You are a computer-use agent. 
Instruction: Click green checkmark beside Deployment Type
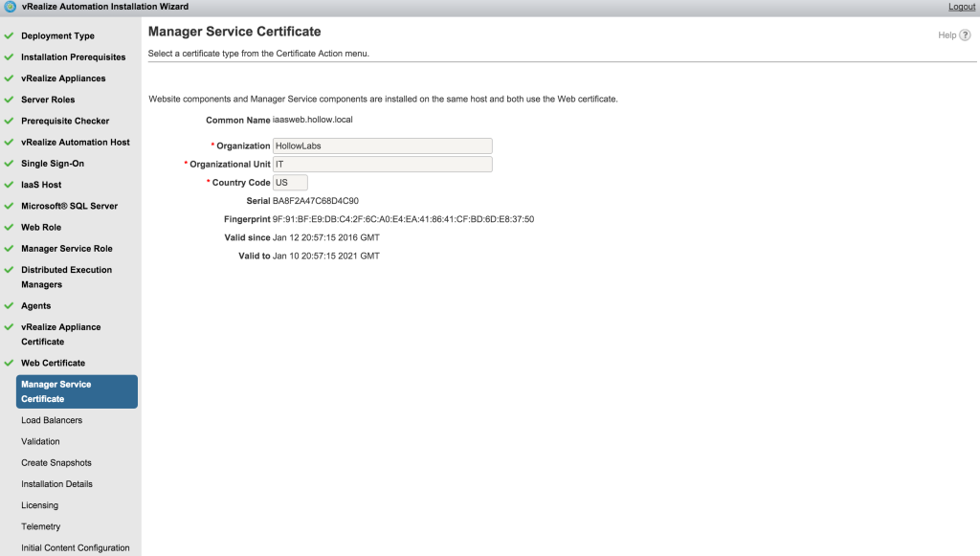9,36
